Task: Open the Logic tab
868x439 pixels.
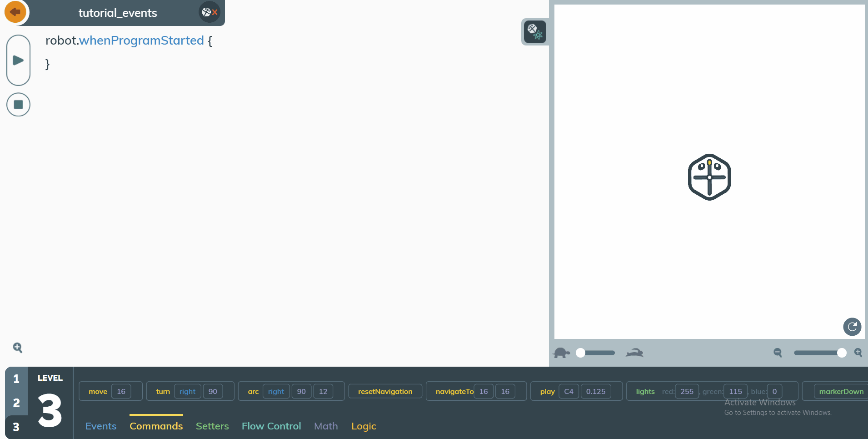Action: click(x=364, y=426)
